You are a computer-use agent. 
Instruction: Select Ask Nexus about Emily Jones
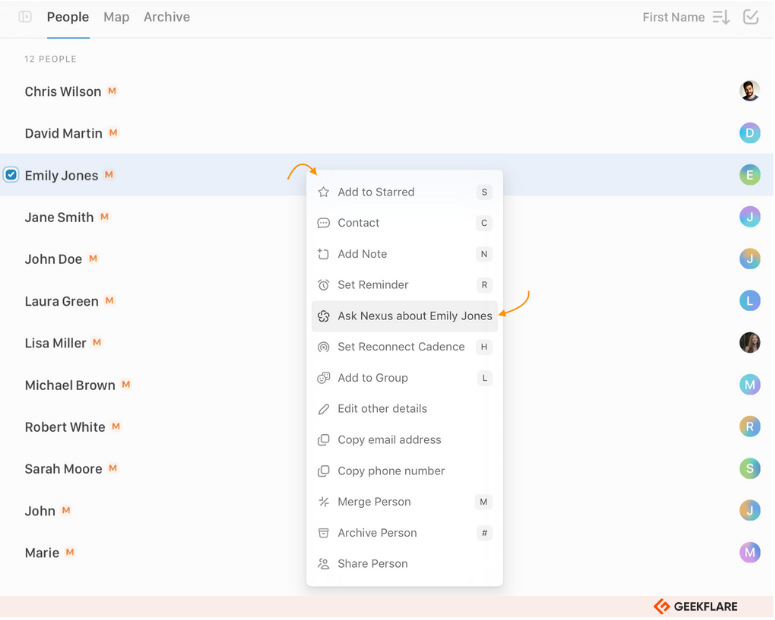[x=404, y=316]
